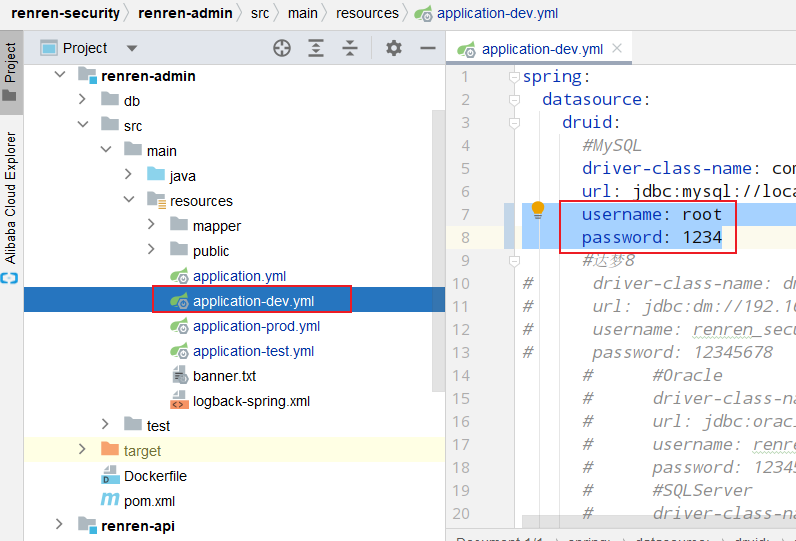Open the Dockerfile
This screenshot has width=796, height=541.
tap(155, 476)
